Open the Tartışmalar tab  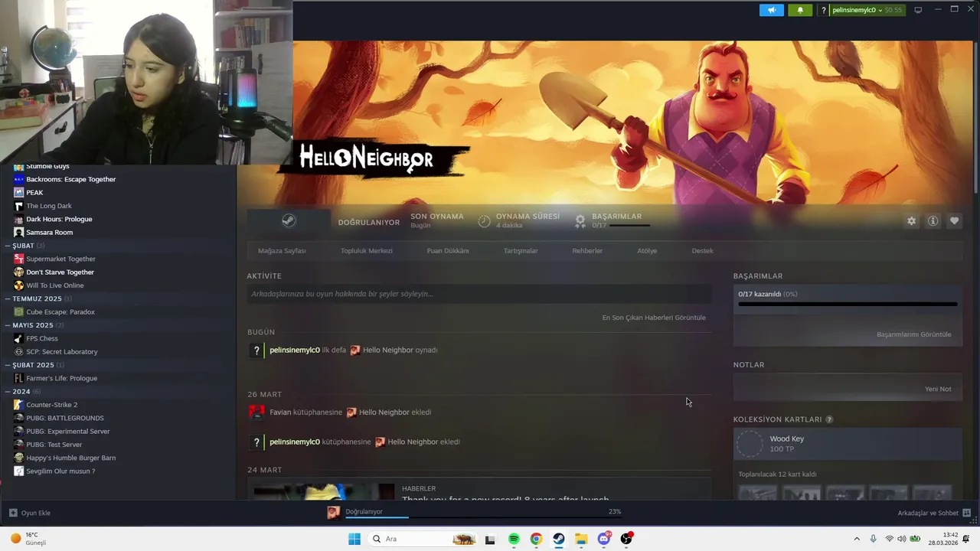(x=521, y=251)
